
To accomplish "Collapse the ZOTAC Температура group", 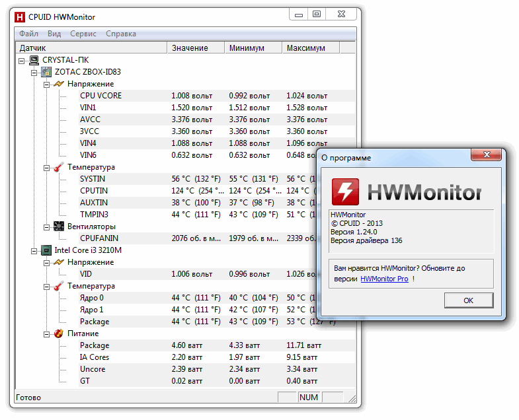I will (47, 168).
